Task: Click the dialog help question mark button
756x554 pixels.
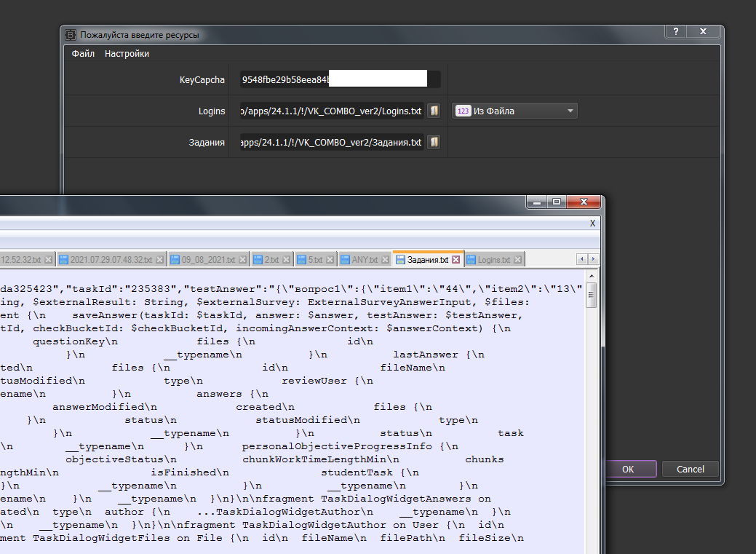Action: coord(676,31)
